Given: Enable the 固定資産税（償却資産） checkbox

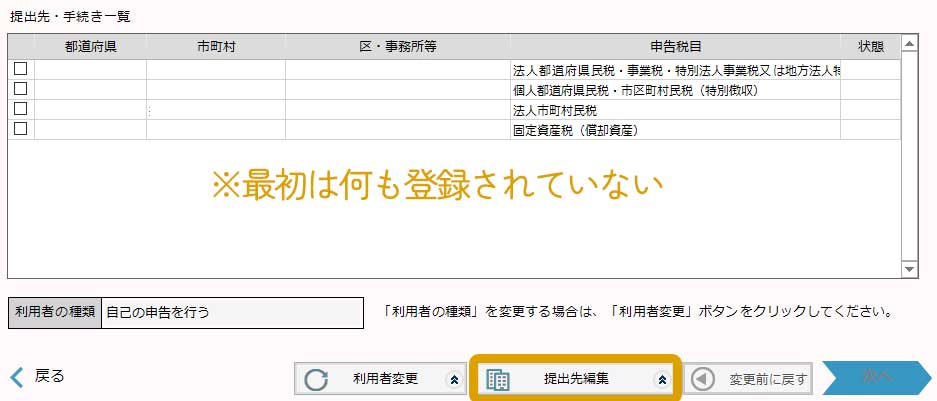Looking at the screenshot, I should coord(20,129).
